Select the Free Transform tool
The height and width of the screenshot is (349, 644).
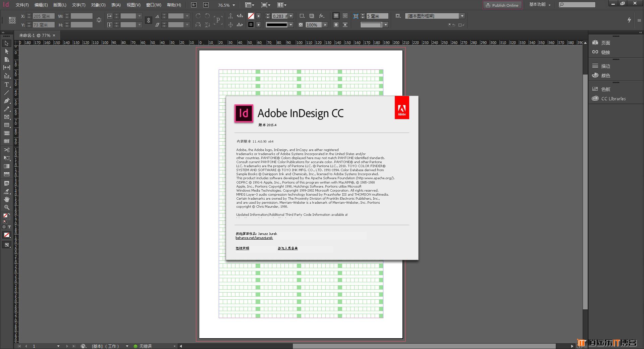(x=6, y=158)
